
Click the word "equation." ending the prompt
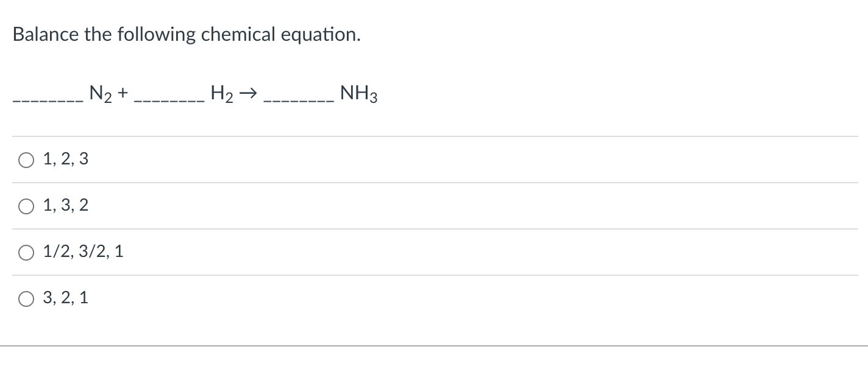[x=321, y=35]
